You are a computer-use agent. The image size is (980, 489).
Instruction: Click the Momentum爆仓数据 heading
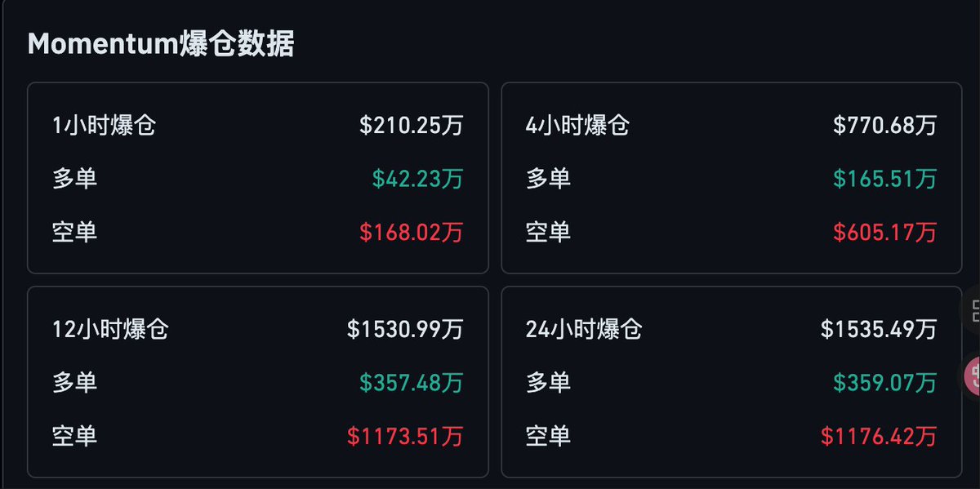[x=161, y=44]
